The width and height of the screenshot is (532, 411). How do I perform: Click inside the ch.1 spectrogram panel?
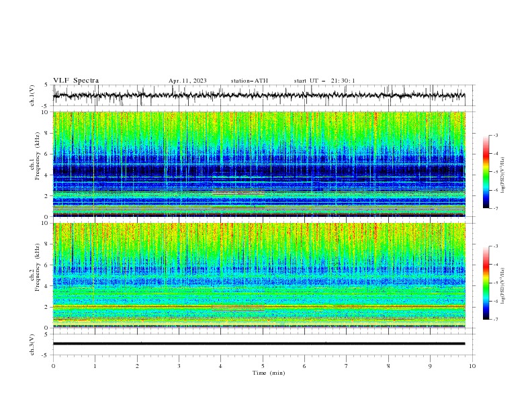pos(259,164)
